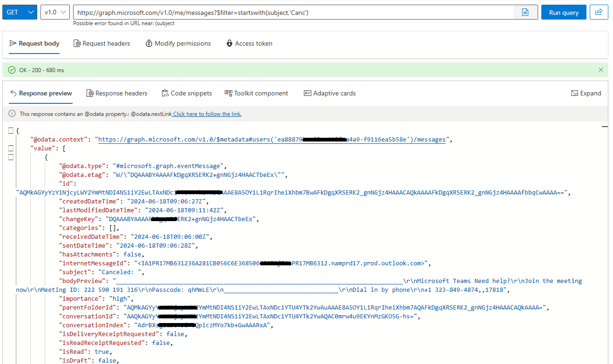Screen dimensions: 613x364
Task: Click the green success check icon
Action: (x=12, y=70)
